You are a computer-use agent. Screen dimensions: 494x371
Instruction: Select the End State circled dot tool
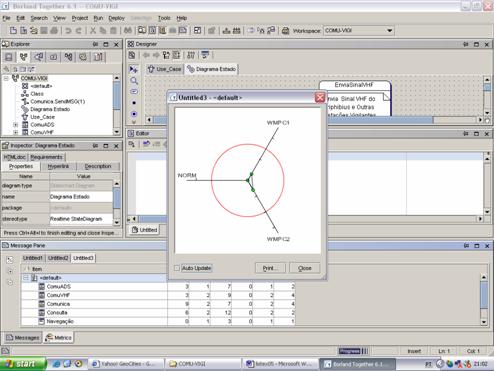coord(134,114)
